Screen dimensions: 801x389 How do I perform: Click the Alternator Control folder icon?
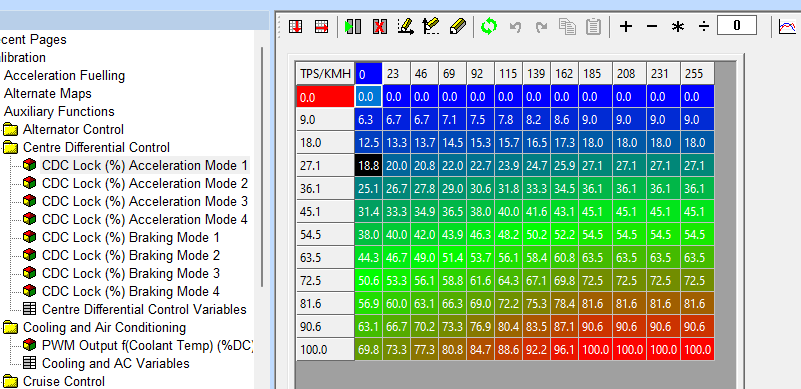[x=10, y=130]
